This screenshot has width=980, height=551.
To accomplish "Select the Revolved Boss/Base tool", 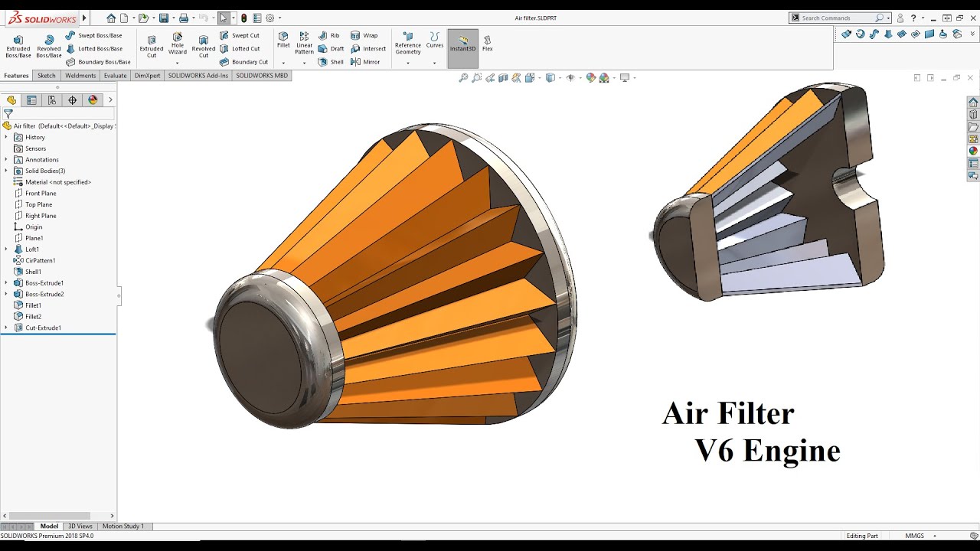I will pos(49,46).
